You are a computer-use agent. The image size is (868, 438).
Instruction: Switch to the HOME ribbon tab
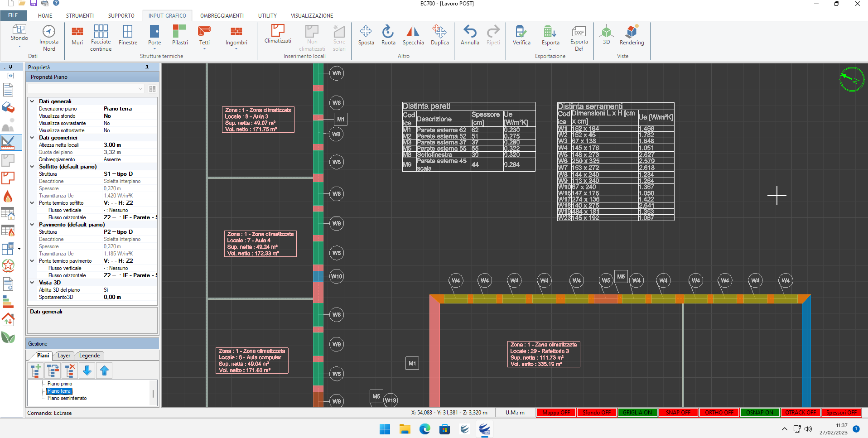click(45, 15)
